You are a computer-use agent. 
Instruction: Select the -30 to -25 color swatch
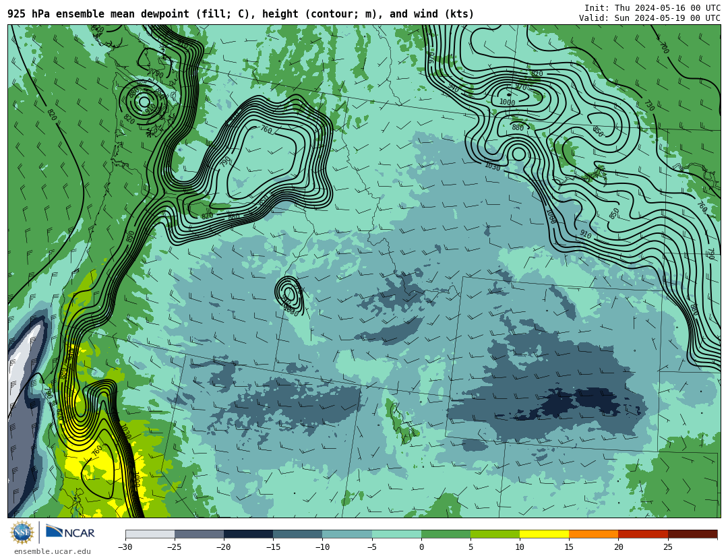tap(150, 534)
